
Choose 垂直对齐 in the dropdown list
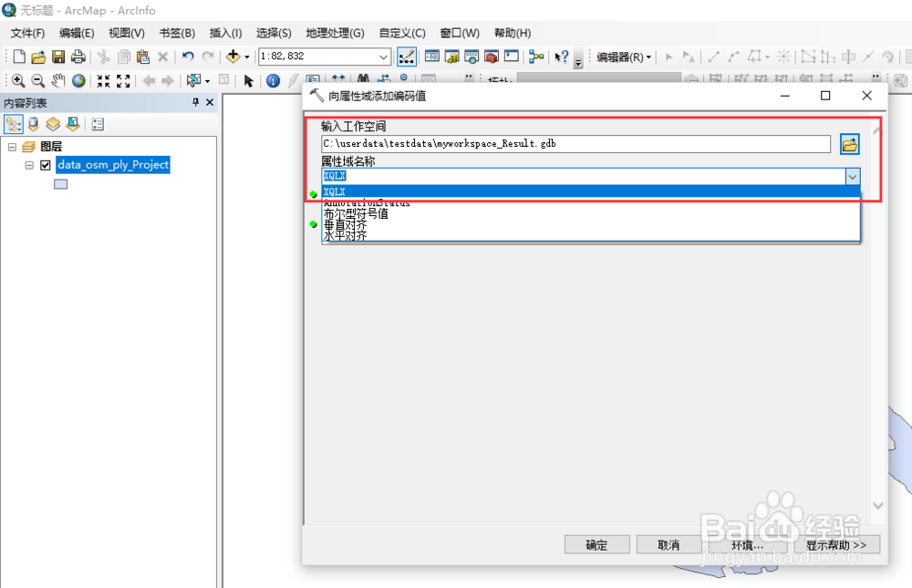point(590,224)
